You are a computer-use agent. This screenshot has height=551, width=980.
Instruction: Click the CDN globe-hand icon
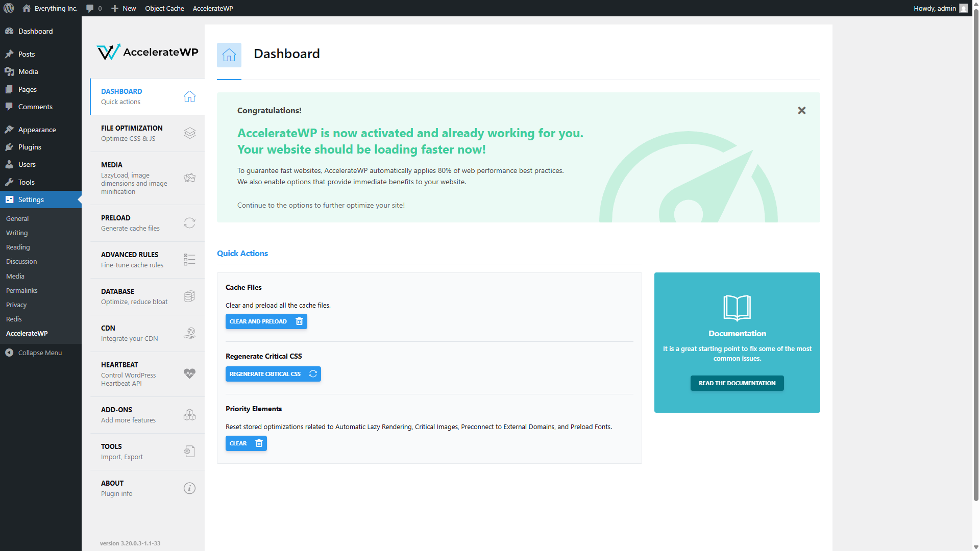189,333
